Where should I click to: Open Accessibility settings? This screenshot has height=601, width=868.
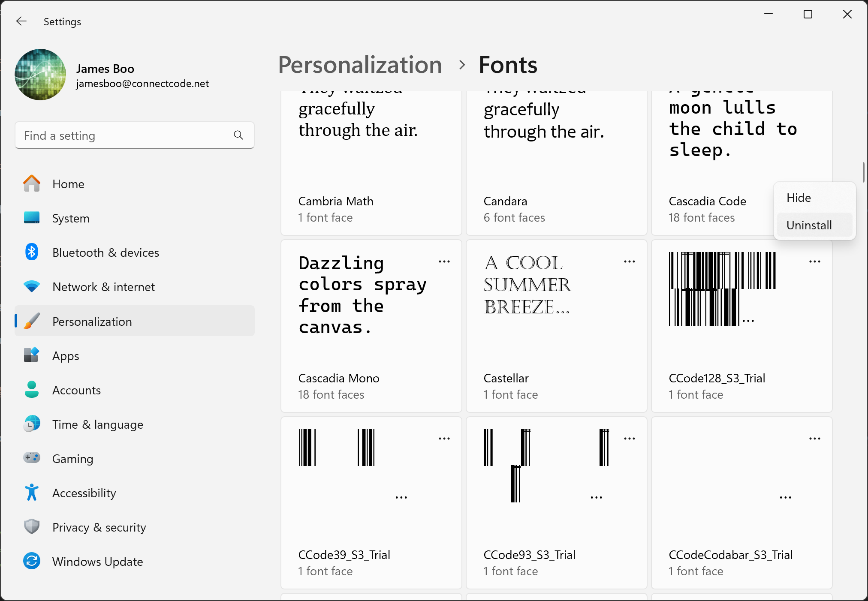pyautogui.click(x=135, y=493)
